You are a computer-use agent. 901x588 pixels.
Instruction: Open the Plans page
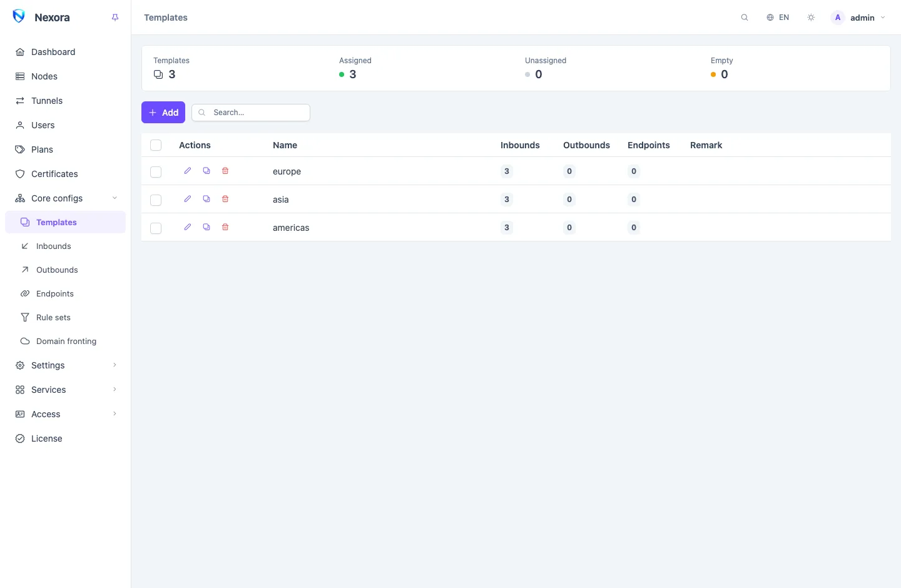tap(66, 150)
